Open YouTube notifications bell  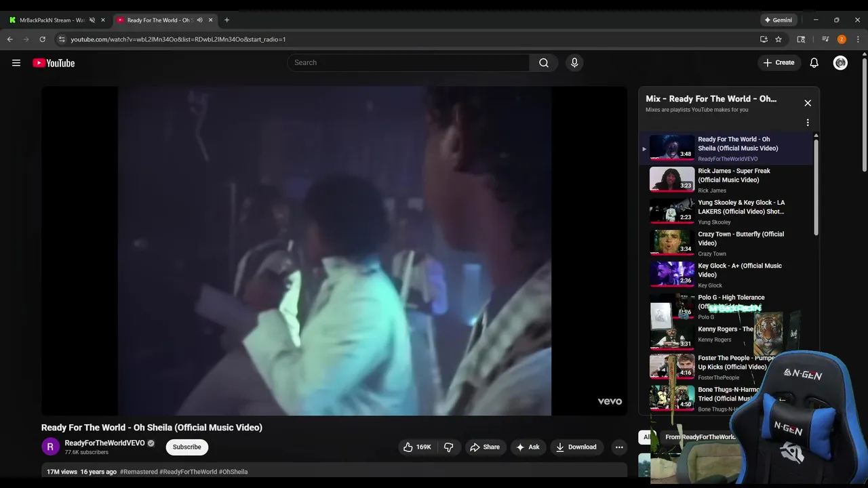(814, 63)
